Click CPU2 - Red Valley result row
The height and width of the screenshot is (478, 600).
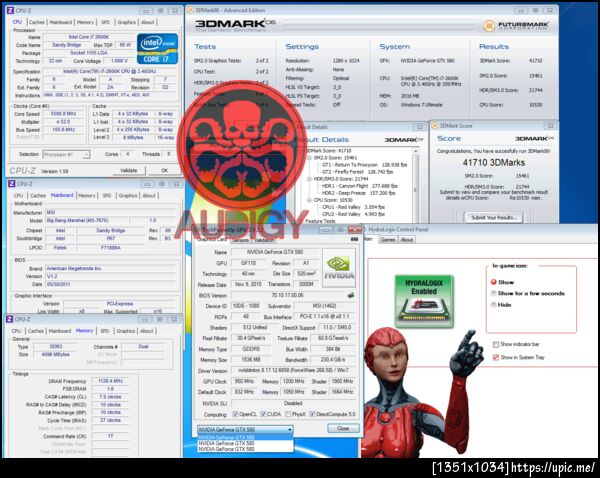[353, 214]
